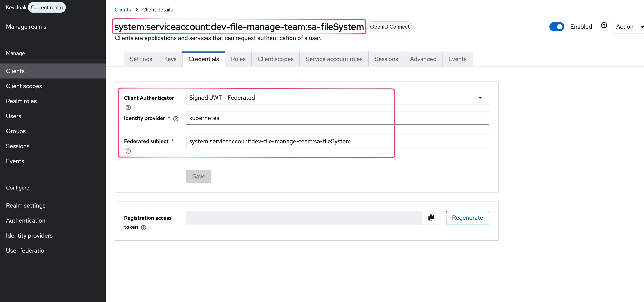Open Identity providers in sidebar

pyautogui.click(x=29, y=235)
